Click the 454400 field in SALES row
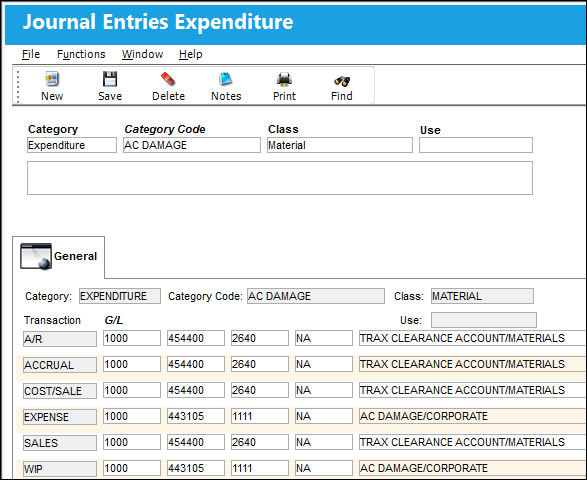 [196, 442]
